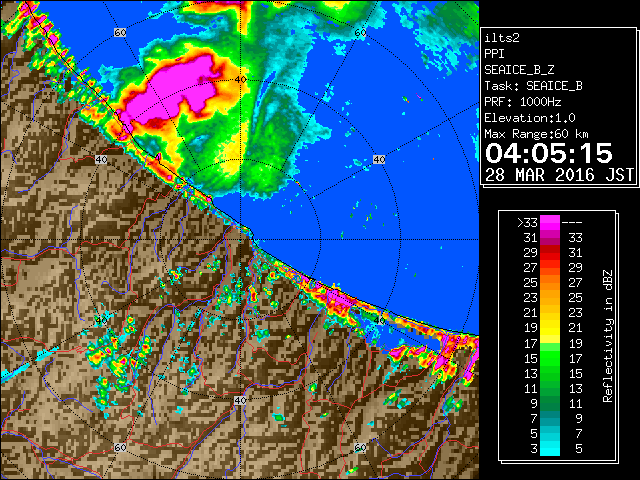The image size is (640, 480).
Task: Click the 60 range label in southwest sector
Action: pyautogui.click(x=120, y=447)
